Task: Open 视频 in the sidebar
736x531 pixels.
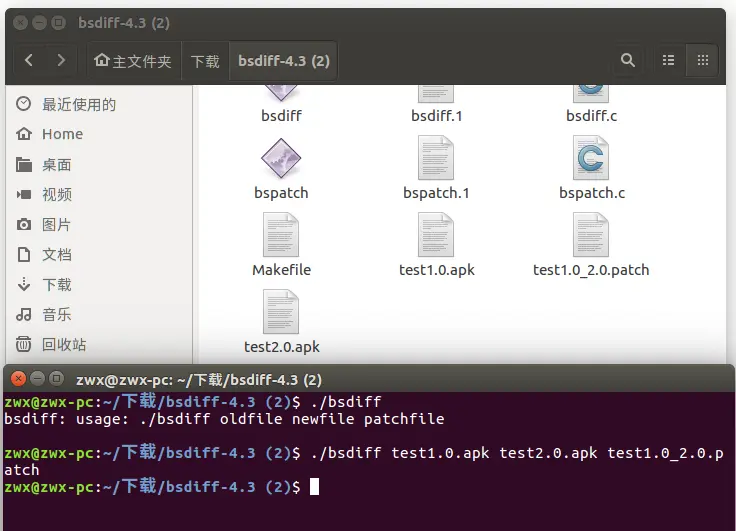Action: click(99, 194)
